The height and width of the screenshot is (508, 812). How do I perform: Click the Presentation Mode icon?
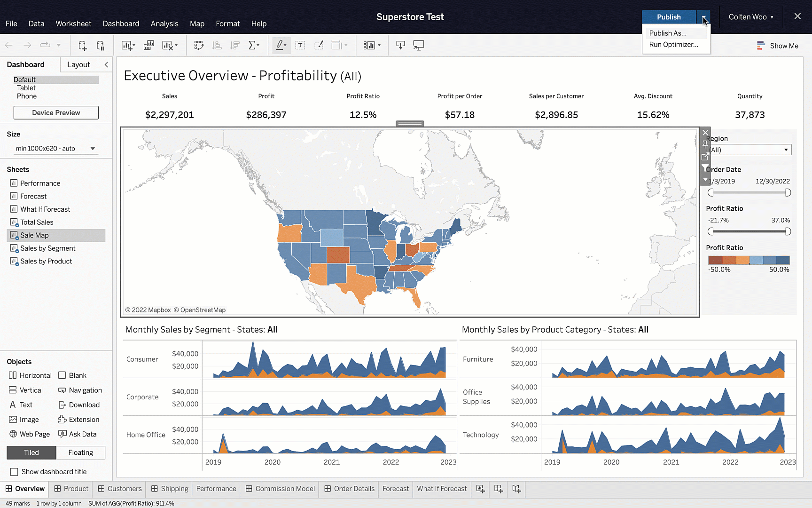[x=418, y=46]
